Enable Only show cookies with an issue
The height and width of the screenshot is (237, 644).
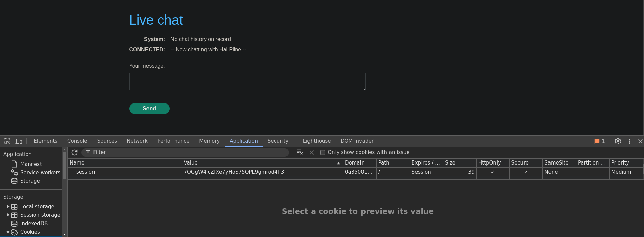323,152
